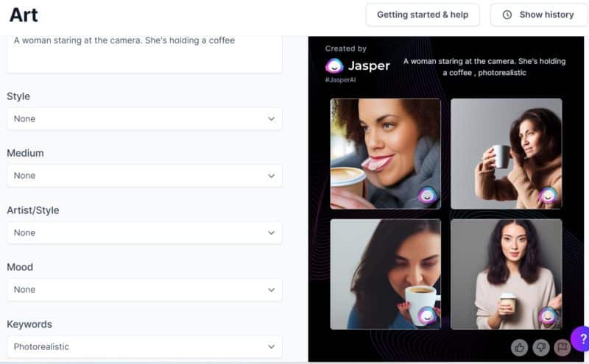Open the purple help question bubble
This screenshot has height=364, width=589.
coord(581,339)
